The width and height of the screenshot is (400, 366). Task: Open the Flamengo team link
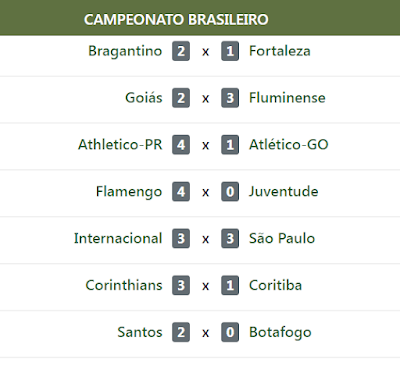click(129, 192)
